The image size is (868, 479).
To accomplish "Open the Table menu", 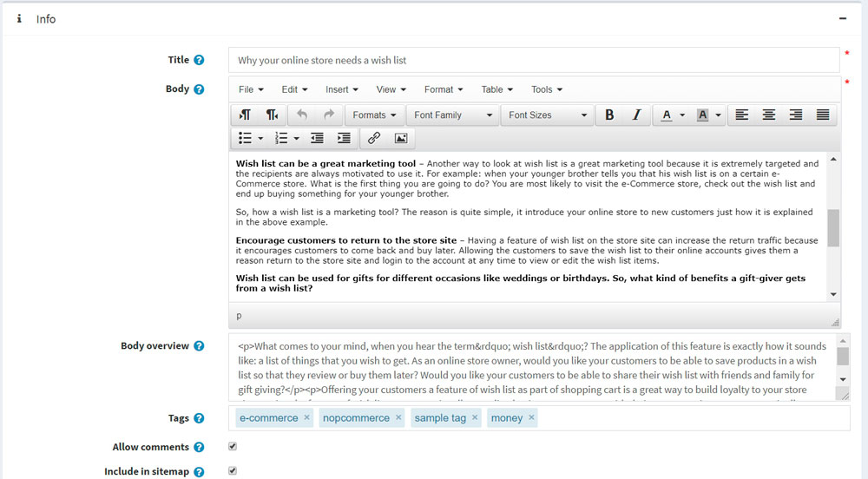I will [x=496, y=89].
